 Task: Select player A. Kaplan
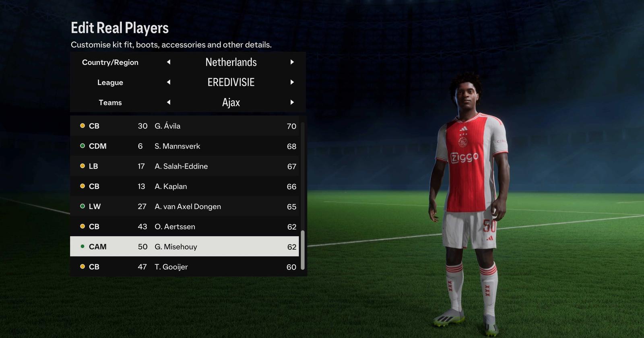click(x=184, y=186)
